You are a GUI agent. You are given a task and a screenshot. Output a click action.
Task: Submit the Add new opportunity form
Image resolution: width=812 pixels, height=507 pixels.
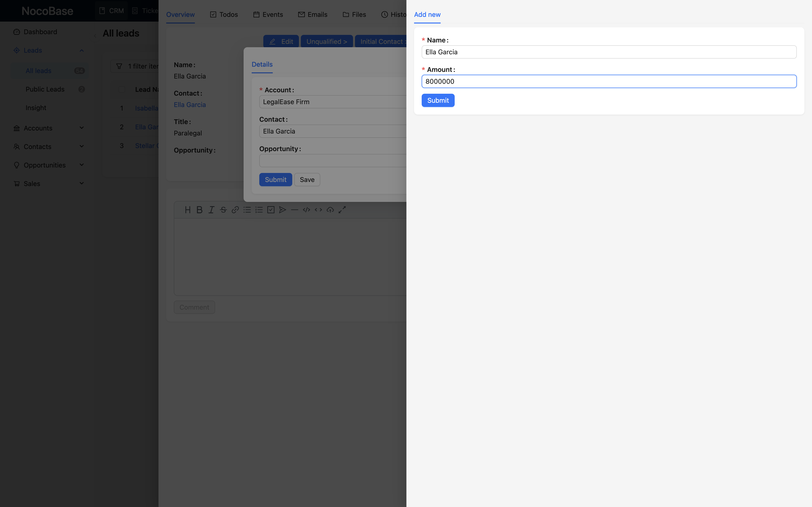(438, 100)
